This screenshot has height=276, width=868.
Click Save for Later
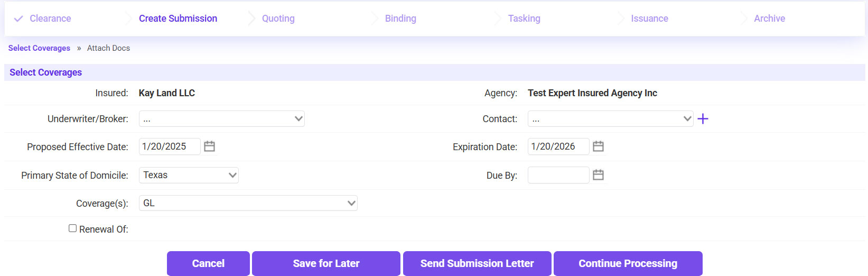tap(326, 263)
